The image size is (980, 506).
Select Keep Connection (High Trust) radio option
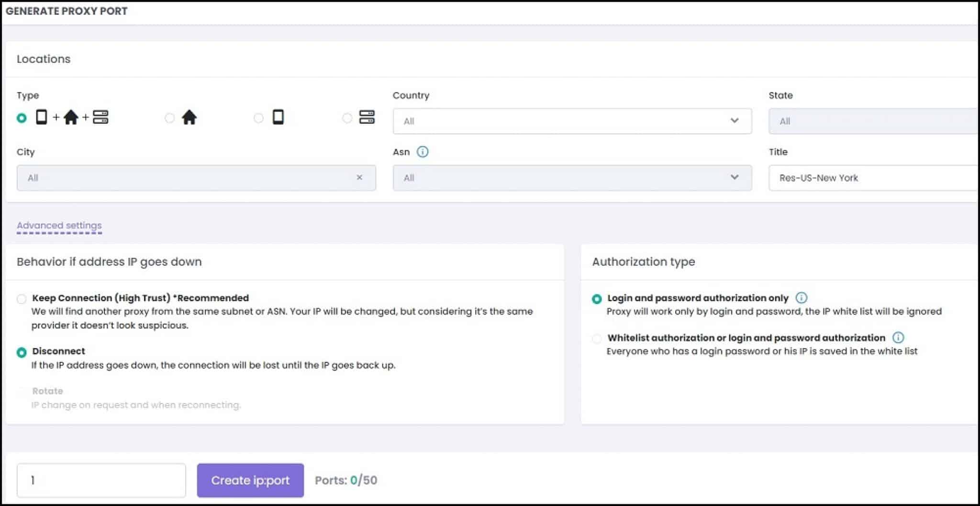[x=22, y=299]
